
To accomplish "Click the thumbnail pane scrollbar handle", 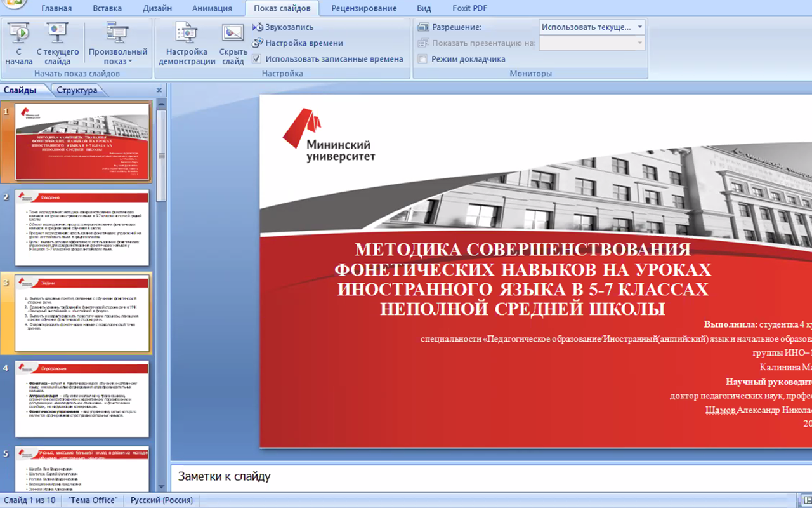I will pyautogui.click(x=162, y=156).
